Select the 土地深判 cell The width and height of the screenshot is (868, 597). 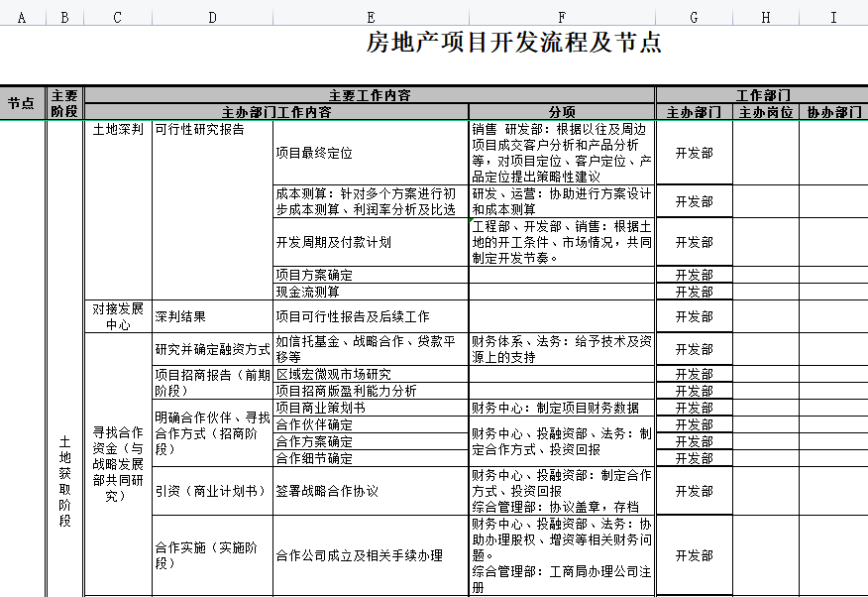coord(118,210)
